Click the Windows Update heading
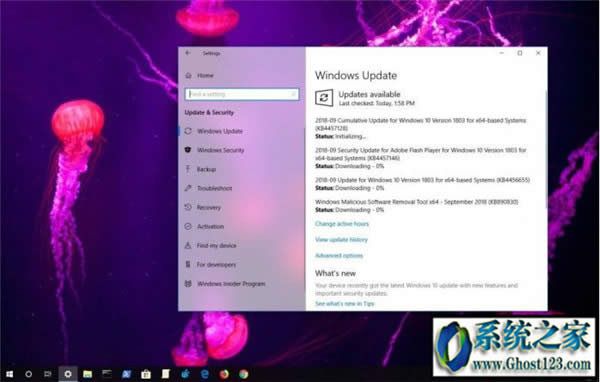 point(356,75)
